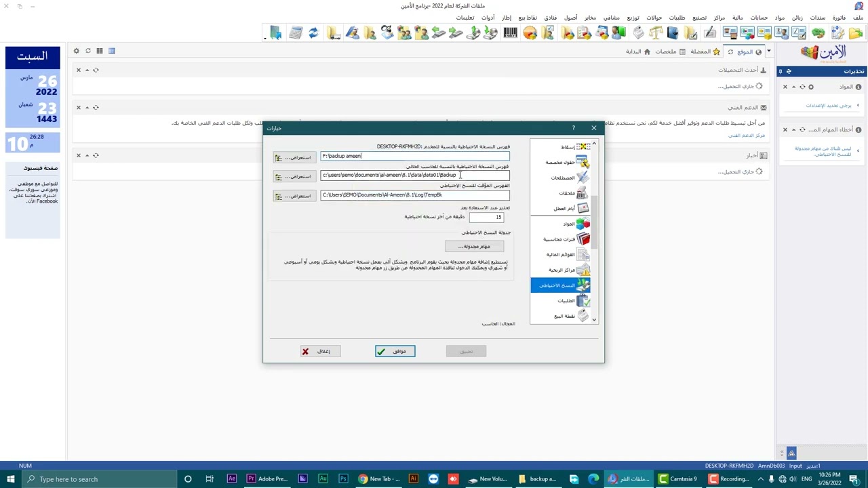Click the إغلاق close button

pyautogui.click(x=320, y=351)
